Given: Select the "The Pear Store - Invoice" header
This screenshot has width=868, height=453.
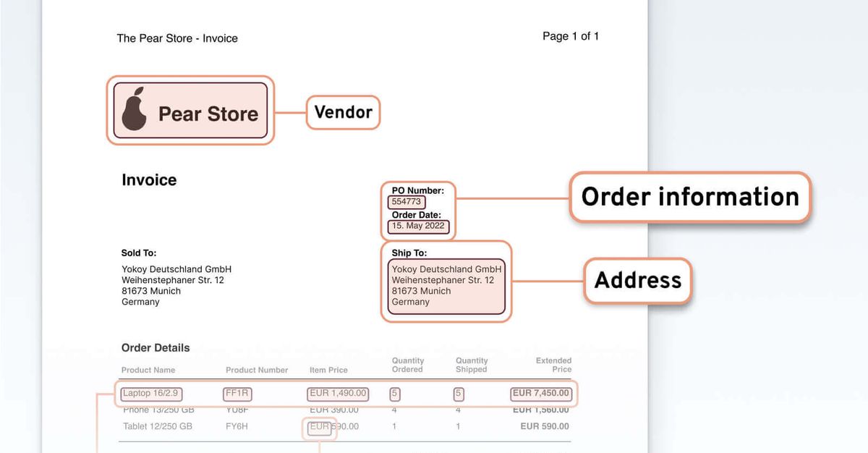Looking at the screenshot, I should tap(177, 38).
